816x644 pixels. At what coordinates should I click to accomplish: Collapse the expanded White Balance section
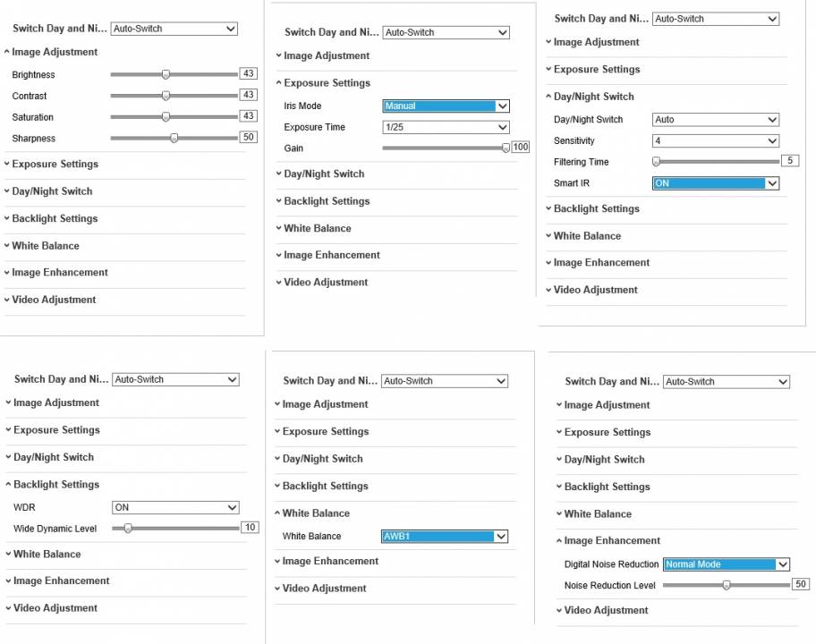[312, 513]
